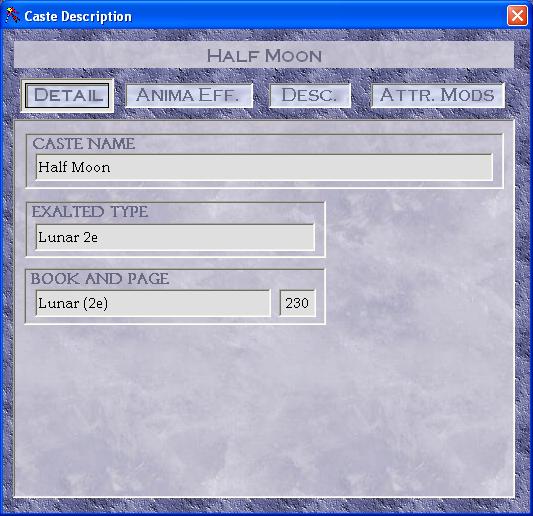Click the book name field containing Lunar (2e)
This screenshot has width=533, height=516.
pyautogui.click(x=153, y=303)
